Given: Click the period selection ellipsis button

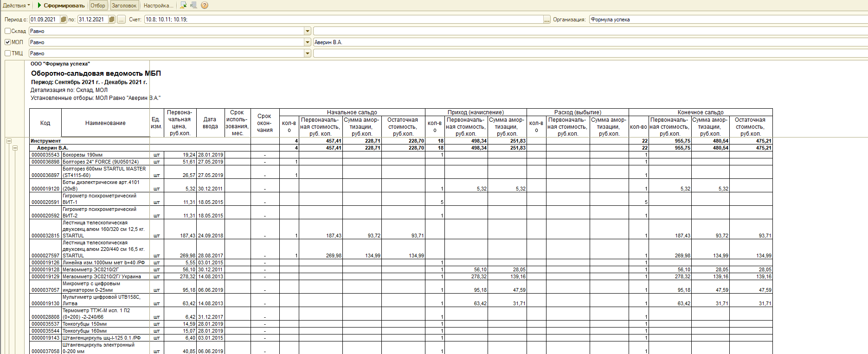Looking at the screenshot, I should (121, 20).
